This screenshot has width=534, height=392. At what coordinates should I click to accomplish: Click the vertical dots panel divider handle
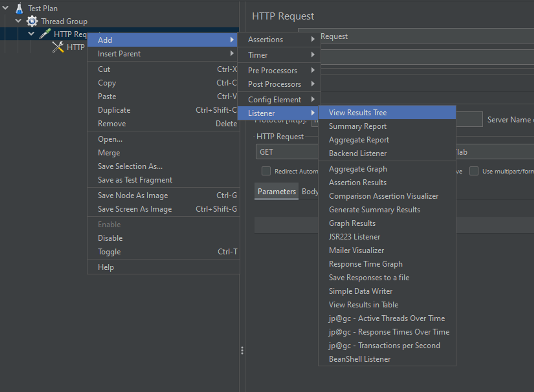coord(242,350)
